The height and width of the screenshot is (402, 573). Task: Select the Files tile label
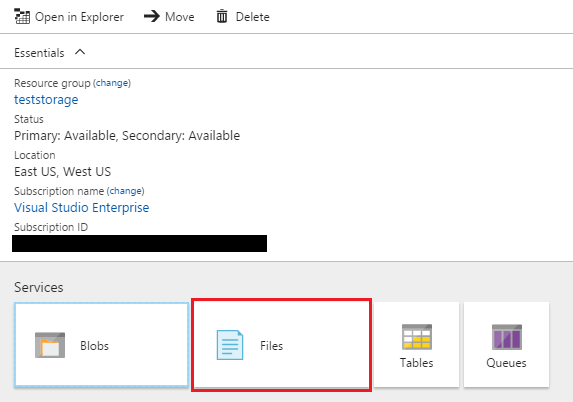point(272,346)
